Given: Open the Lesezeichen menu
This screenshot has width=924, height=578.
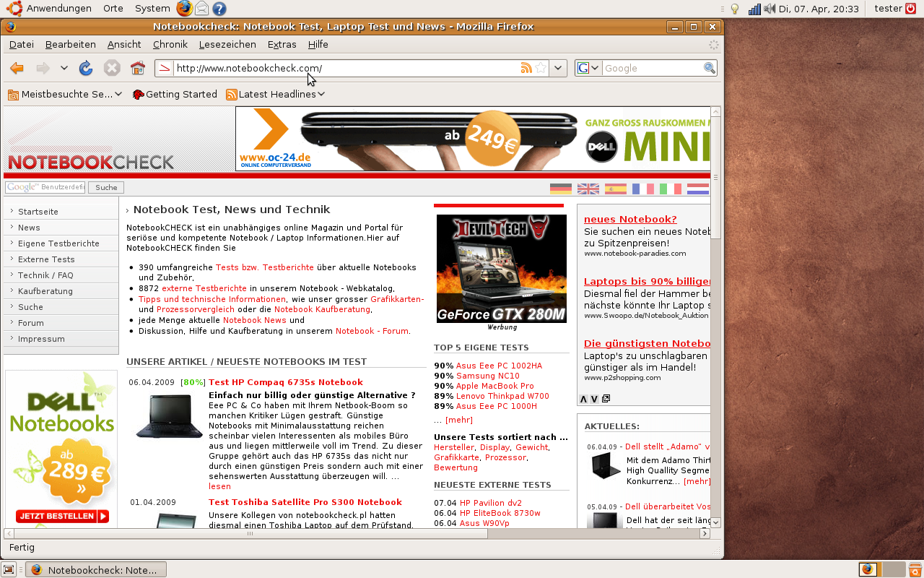Looking at the screenshot, I should (x=227, y=44).
